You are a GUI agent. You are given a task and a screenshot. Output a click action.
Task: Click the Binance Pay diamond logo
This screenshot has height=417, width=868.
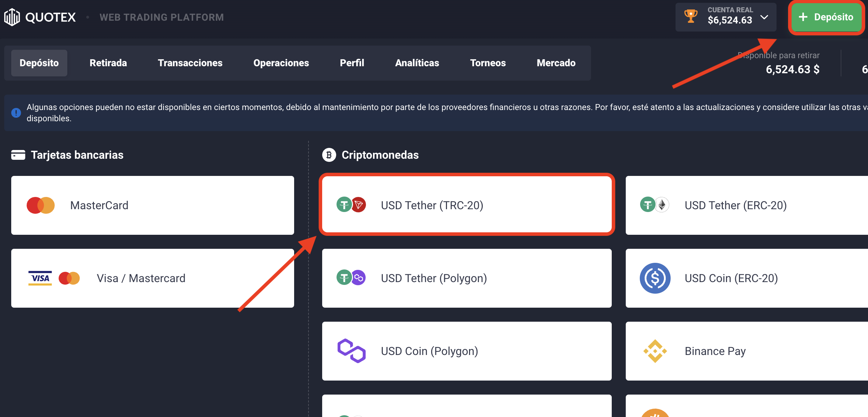655,351
